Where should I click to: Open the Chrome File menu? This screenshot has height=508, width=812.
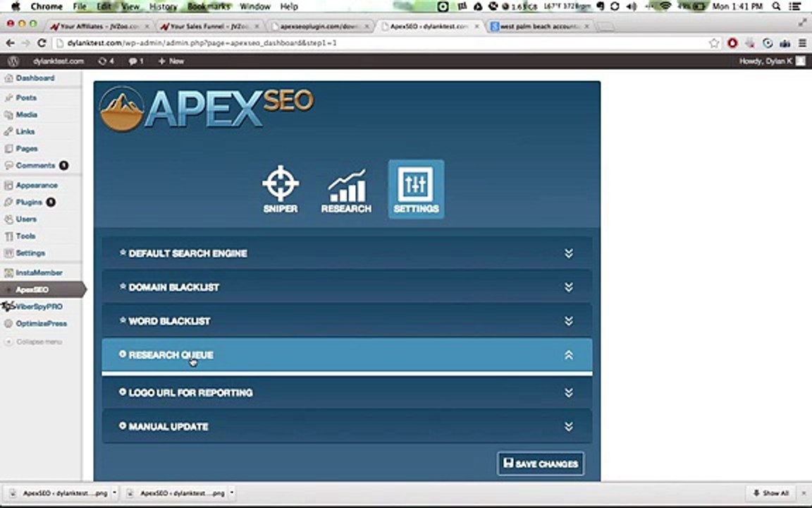coord(80,6)
